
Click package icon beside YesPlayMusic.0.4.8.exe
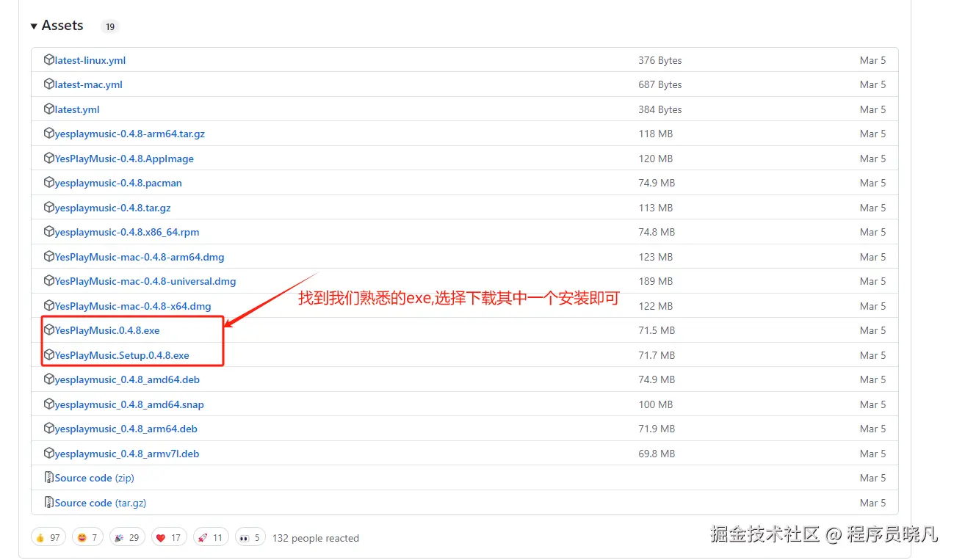49,330
